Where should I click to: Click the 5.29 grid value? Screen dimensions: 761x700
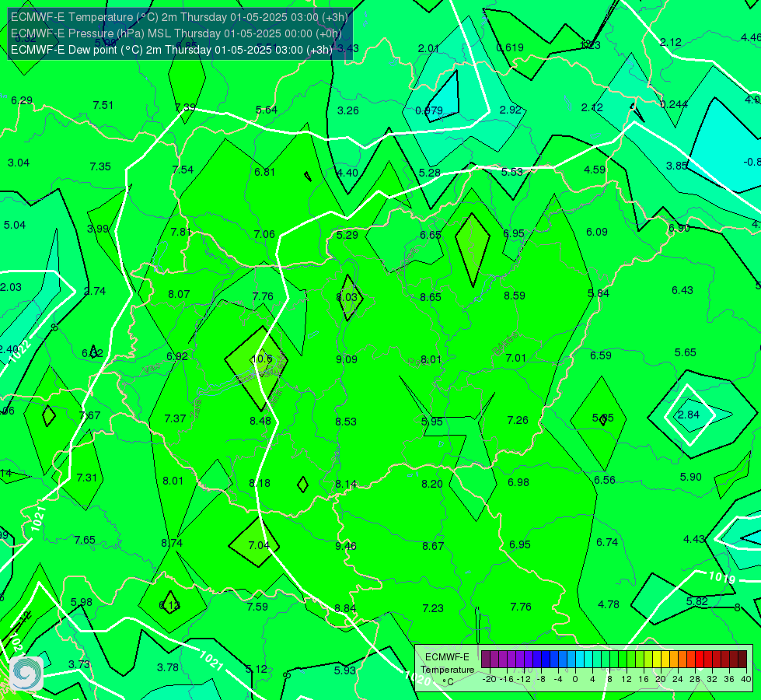[347, 235]
